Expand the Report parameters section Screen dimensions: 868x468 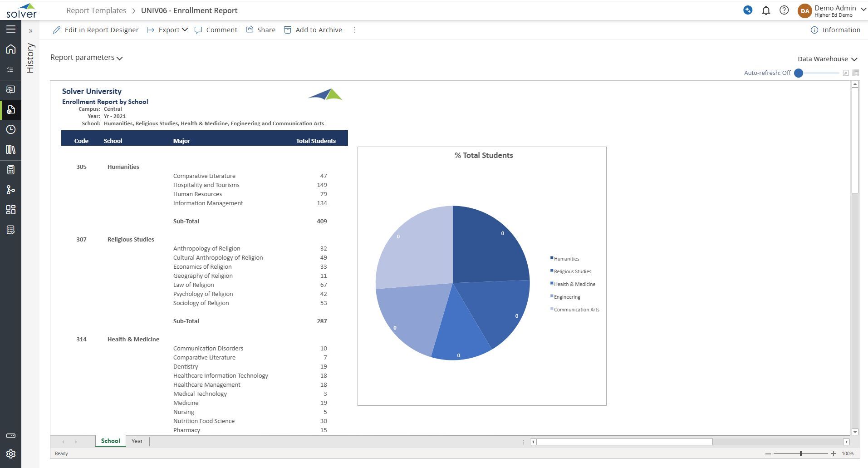click(x=86, y=58)
